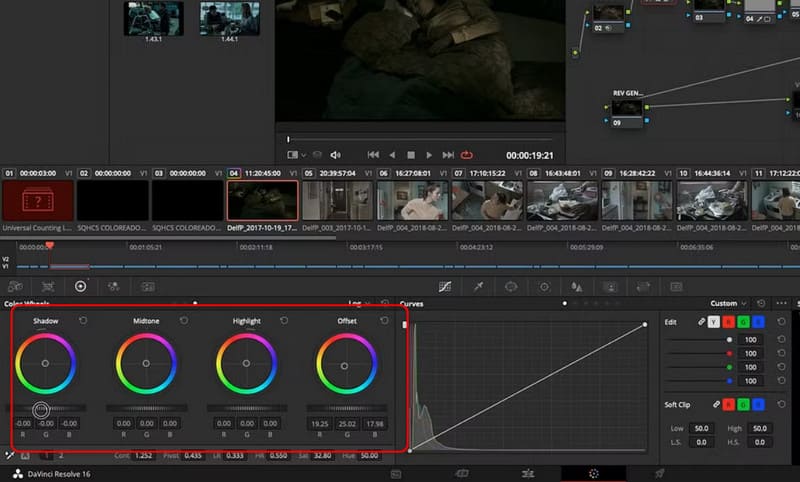Reset the Highlight color wheel
Viewport: 800px width, 482px height.
coord(284,320)
